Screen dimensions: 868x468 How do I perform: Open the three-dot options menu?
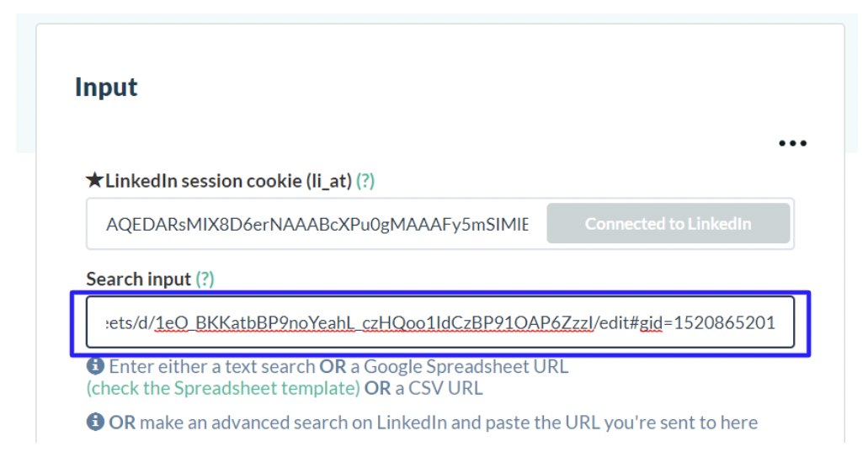(792, 143)
